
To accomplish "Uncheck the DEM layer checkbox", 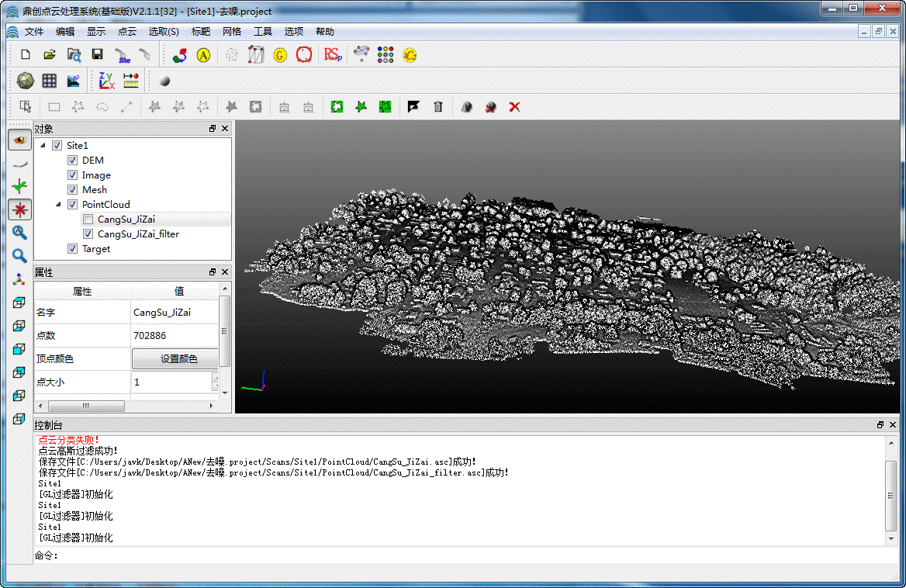I will (73, 161).
